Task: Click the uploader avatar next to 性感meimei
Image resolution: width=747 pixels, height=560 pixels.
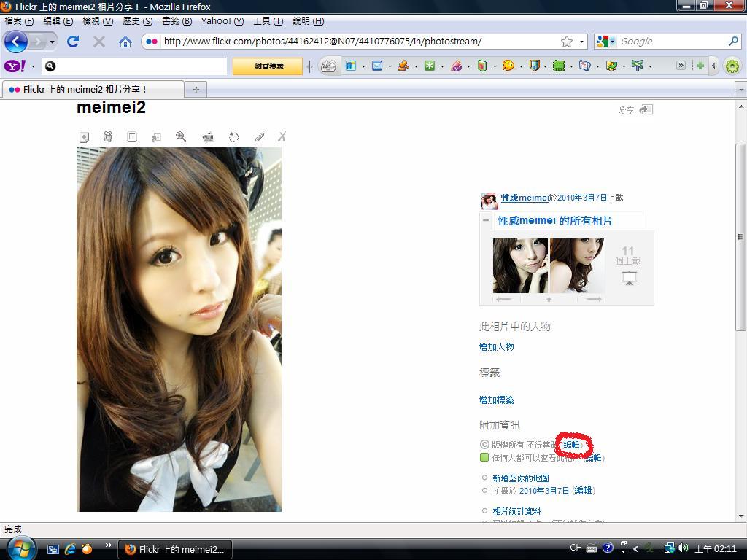Action: (489, 201)
